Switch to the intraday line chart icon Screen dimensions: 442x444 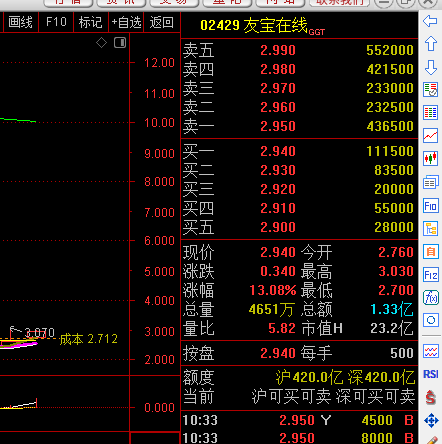(x=430, y=136)
